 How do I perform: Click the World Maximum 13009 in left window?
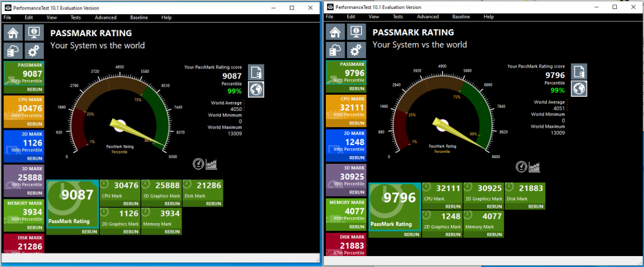tap(234, 133)
